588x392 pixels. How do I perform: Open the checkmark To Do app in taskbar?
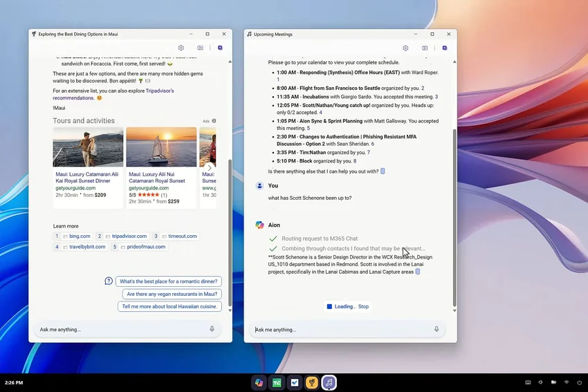point(295,382)
